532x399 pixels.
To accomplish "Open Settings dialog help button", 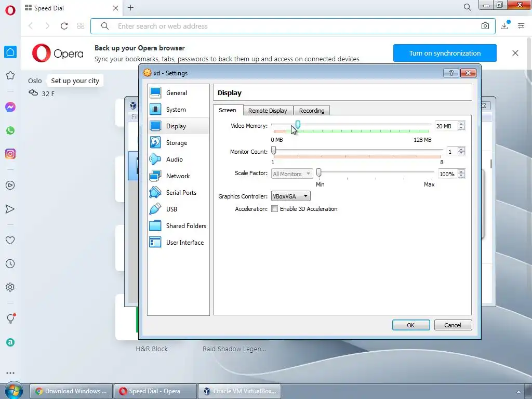I will click(451, 73).
